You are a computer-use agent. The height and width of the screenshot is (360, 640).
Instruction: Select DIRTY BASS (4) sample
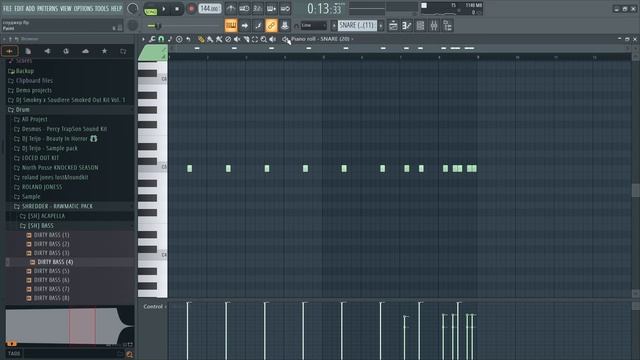tap(55, 262)
